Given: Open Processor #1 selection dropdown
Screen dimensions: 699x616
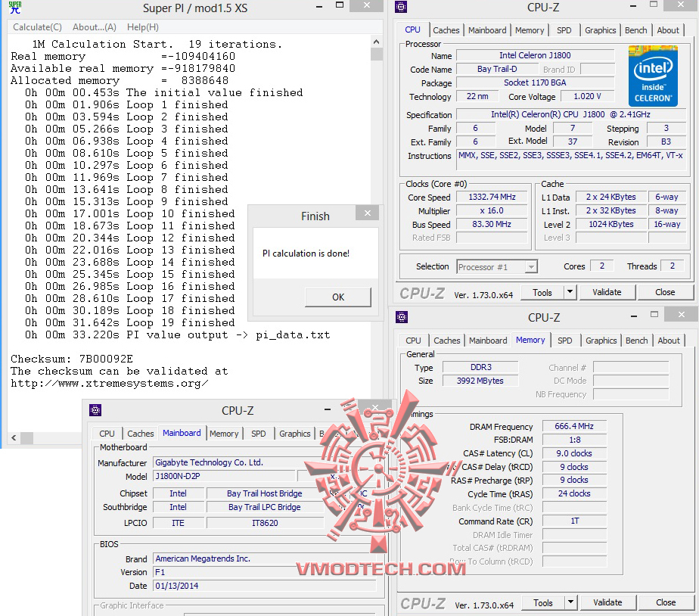Looking at the screenshot, I should [x=497, y=266].
